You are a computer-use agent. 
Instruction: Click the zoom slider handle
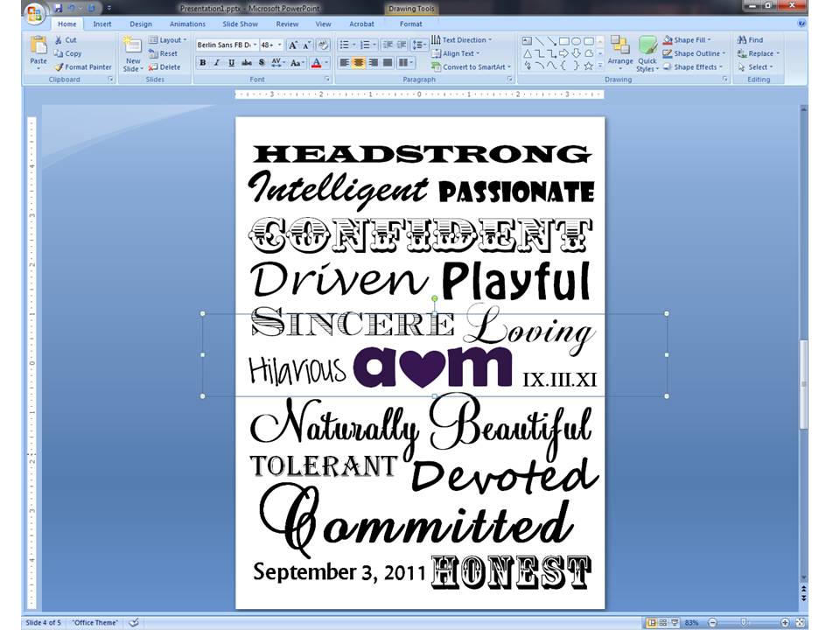pos(742,623)
